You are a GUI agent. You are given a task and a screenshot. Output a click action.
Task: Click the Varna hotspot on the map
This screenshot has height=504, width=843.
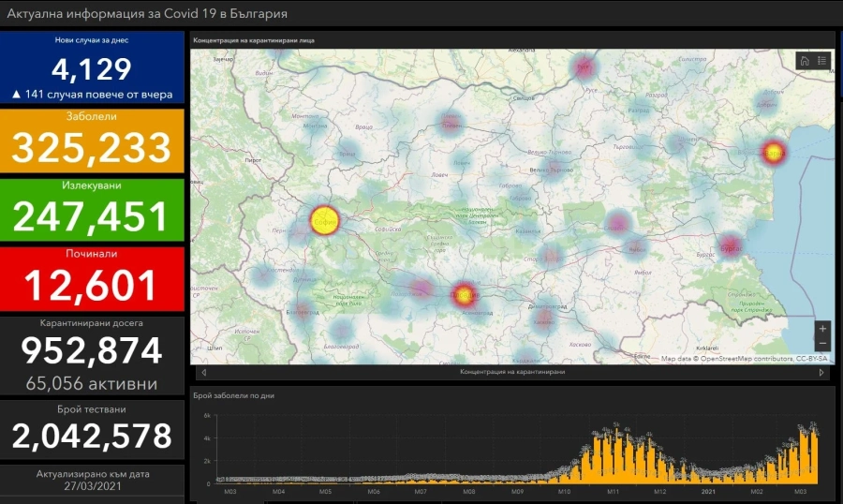773,152
